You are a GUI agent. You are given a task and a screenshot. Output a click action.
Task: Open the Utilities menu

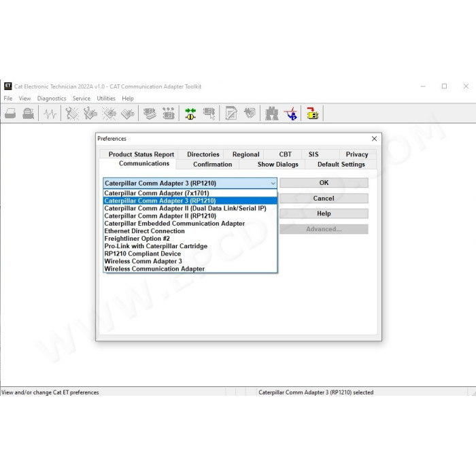point(106,99)
